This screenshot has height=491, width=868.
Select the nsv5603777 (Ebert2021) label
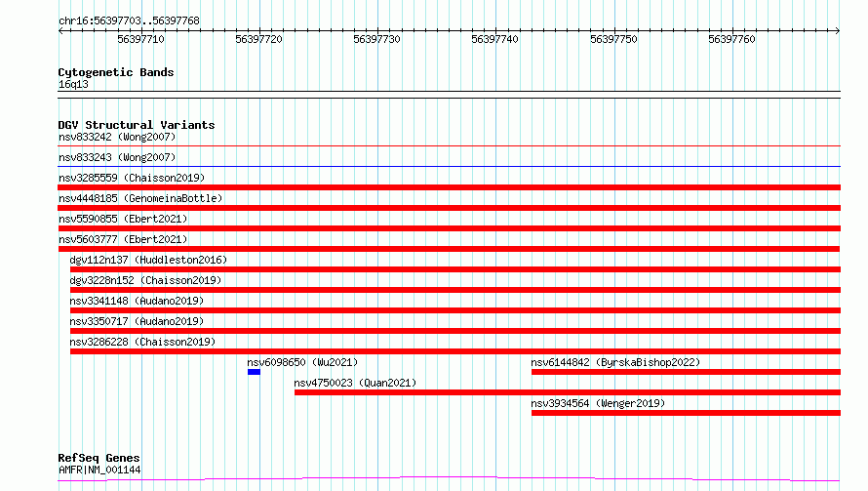click(x=123, y=239)
